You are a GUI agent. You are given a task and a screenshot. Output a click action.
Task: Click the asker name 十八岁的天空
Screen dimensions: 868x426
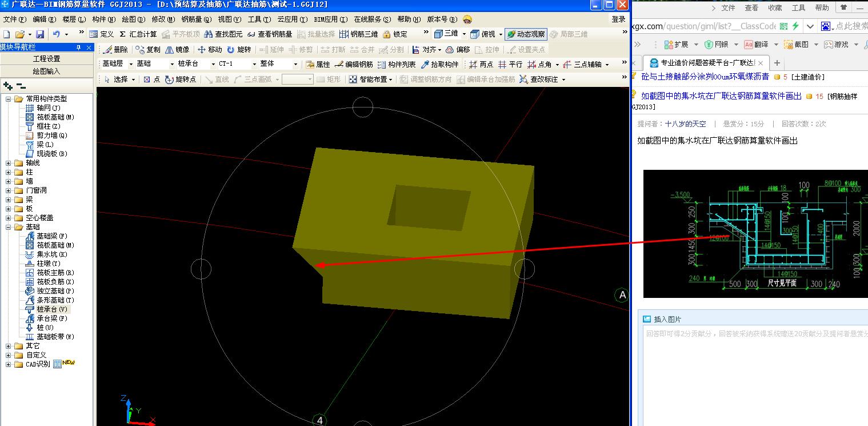click(685, 124)
